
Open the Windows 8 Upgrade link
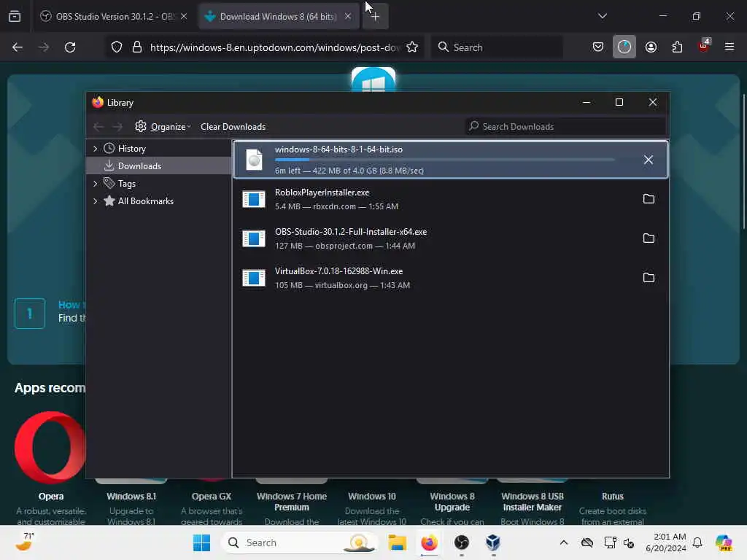tap(452, 503)
